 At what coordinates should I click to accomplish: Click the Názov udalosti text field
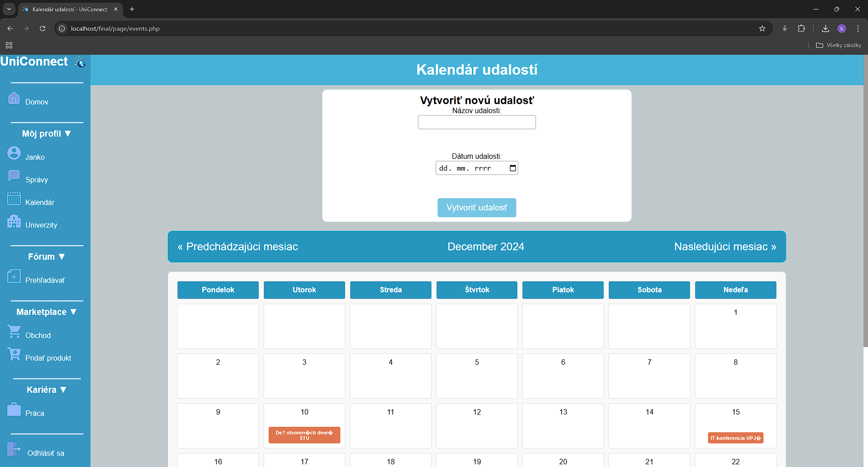477,122
